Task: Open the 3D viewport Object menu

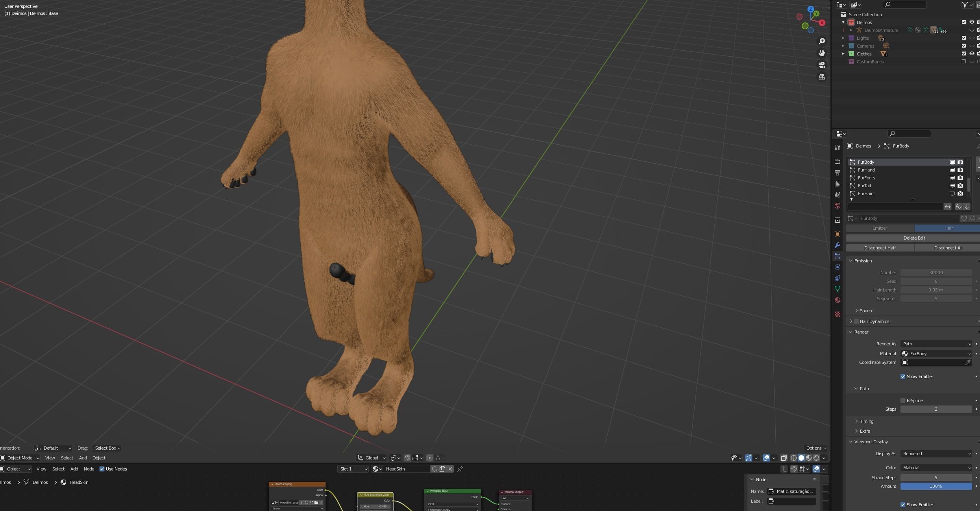Action: pos(99,458)
